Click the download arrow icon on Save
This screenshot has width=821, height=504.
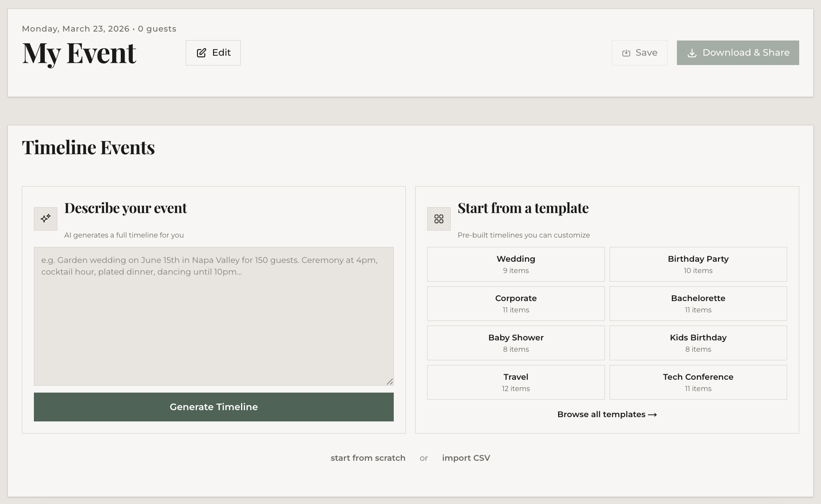point(626,53)
